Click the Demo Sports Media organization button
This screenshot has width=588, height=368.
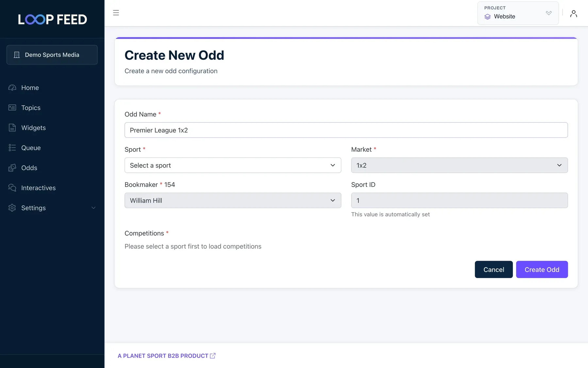click(52, 55)
